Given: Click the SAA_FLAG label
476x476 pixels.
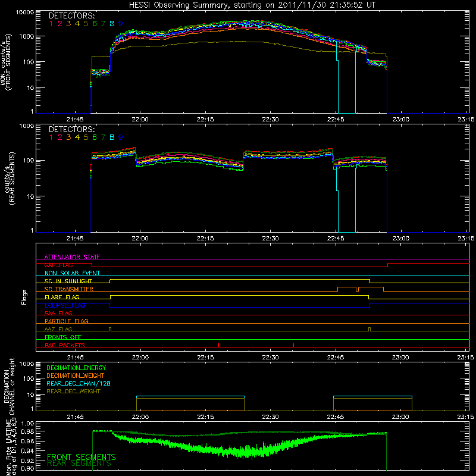Looking at the screenshot, I should tap(58, 313).
